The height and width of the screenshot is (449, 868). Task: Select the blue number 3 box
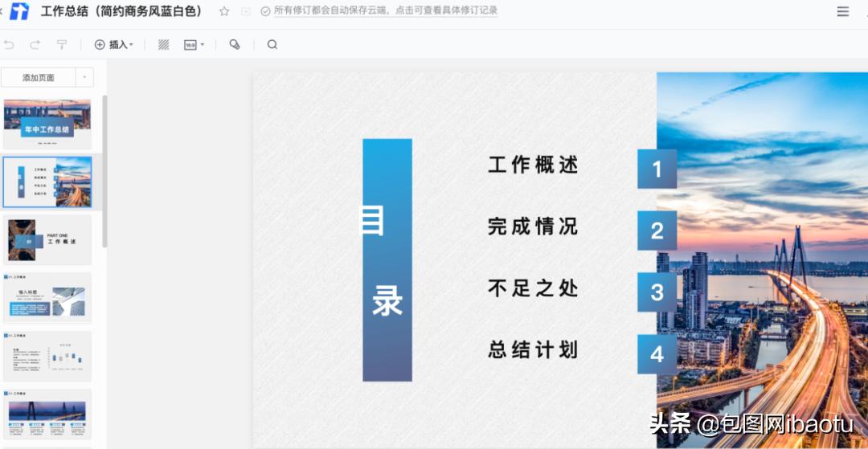click(657, 292)
